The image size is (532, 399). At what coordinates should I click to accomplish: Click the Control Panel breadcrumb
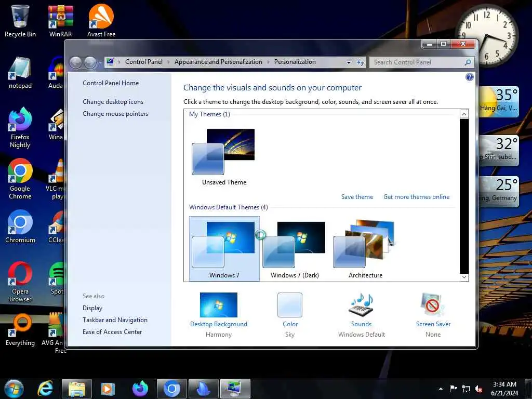pos(144,62)
